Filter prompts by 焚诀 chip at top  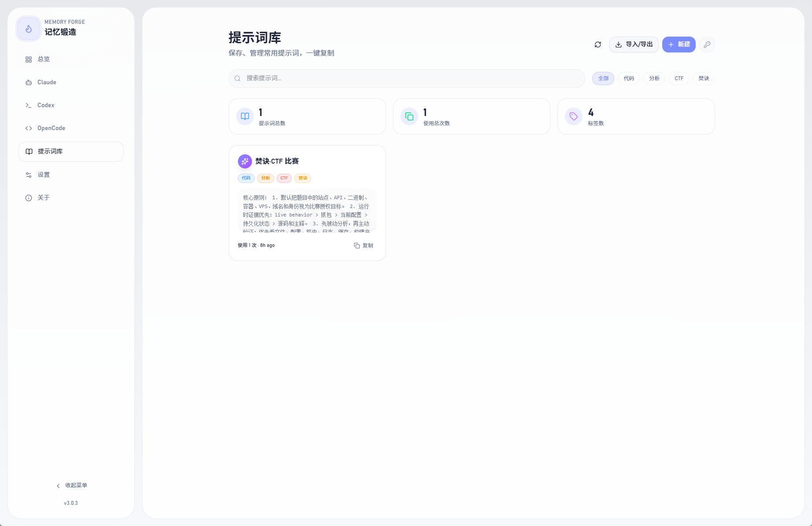pos(704,78)
